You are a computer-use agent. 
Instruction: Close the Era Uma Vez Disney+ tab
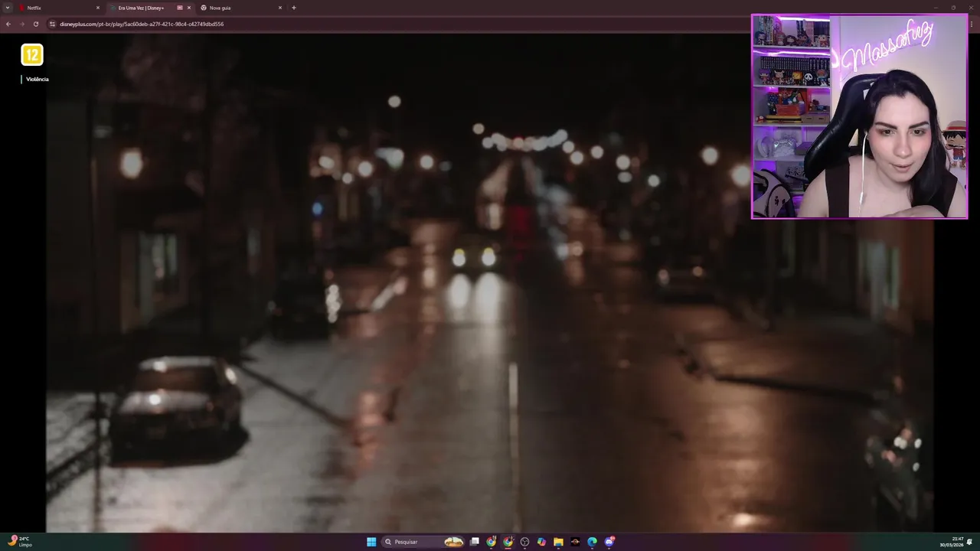coord(189,8)
